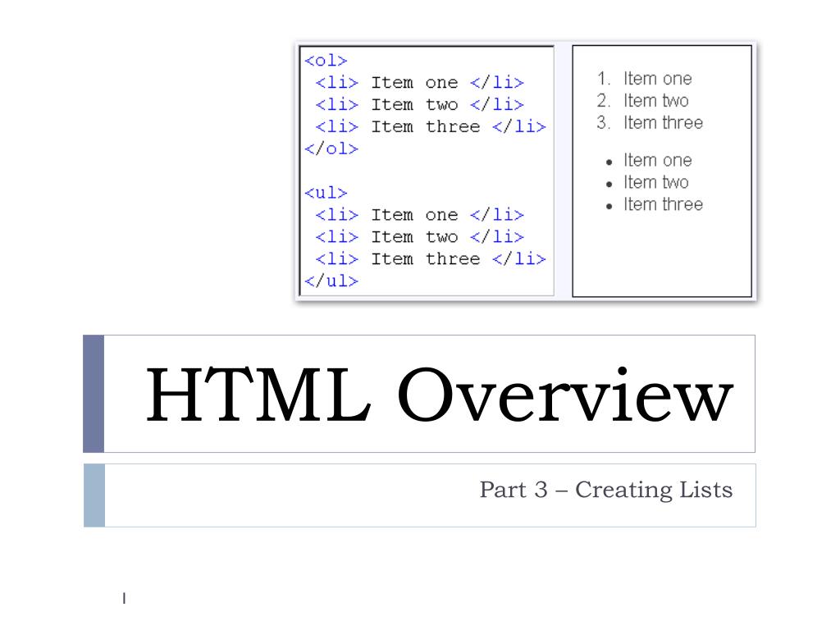Screen dimensions: 840x630
Task: Click the code screenshot image on the slide
Action: 526,171
